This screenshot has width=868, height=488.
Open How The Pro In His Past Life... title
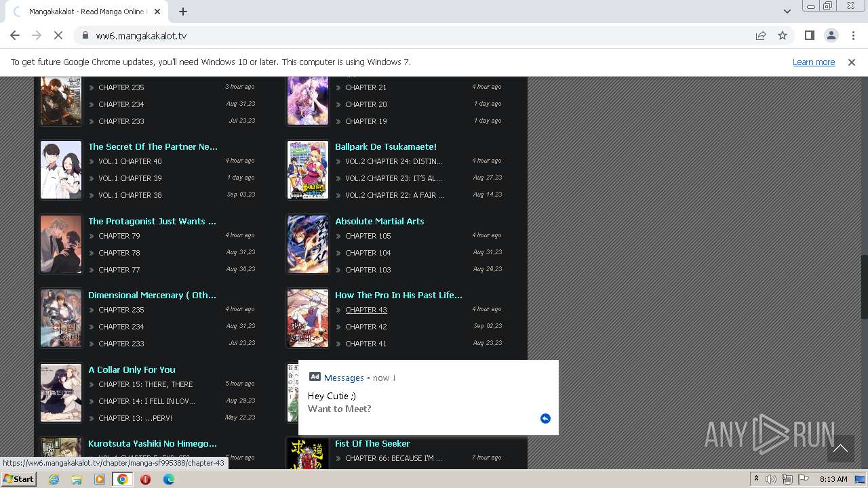coord(399,295)
